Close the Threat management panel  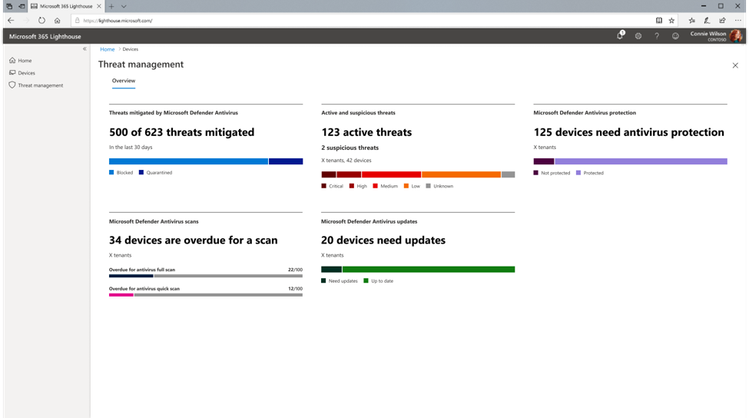(x=735, y=65)
